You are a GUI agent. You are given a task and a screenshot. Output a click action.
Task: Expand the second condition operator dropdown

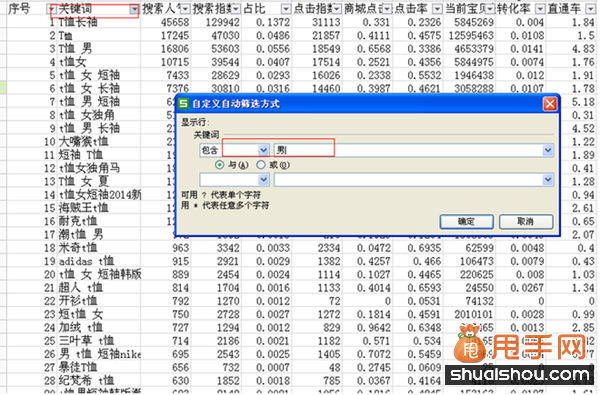(264, 180)
